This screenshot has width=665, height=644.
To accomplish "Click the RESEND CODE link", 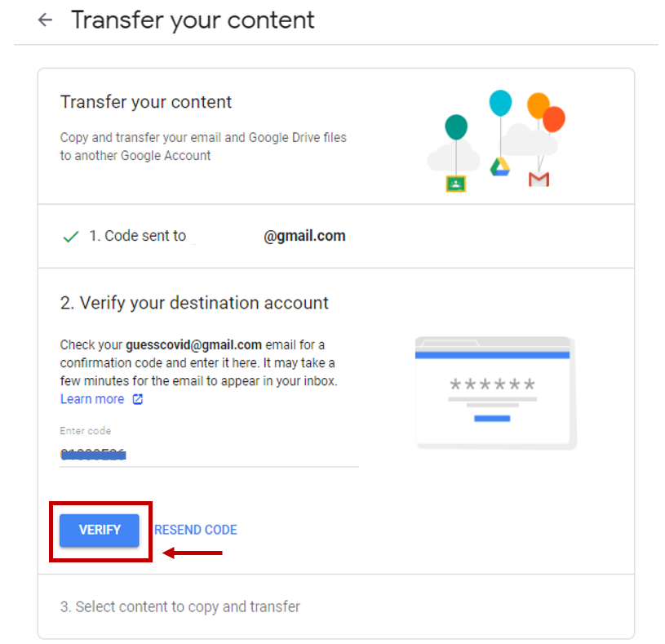I will coord(196,530).
